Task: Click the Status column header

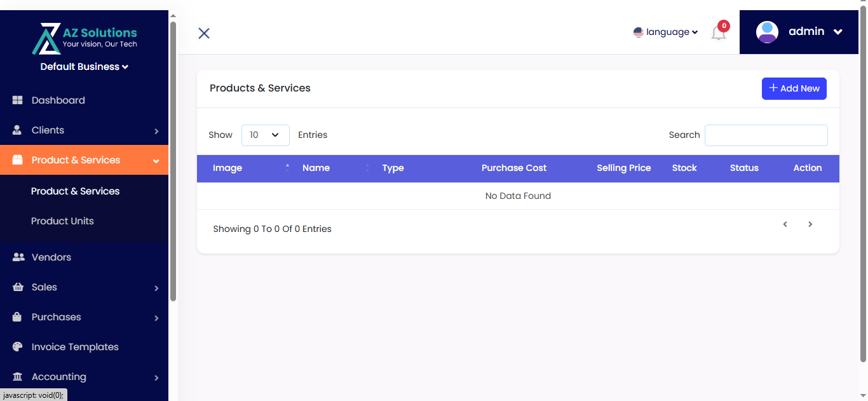Action: (x=744, y=168)
